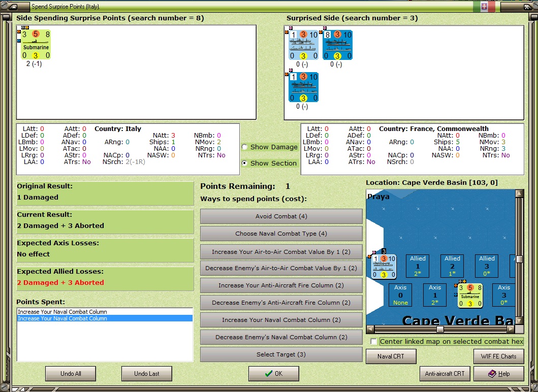
Task: Click the flag icon in title bar
Action: click(484, 7)
